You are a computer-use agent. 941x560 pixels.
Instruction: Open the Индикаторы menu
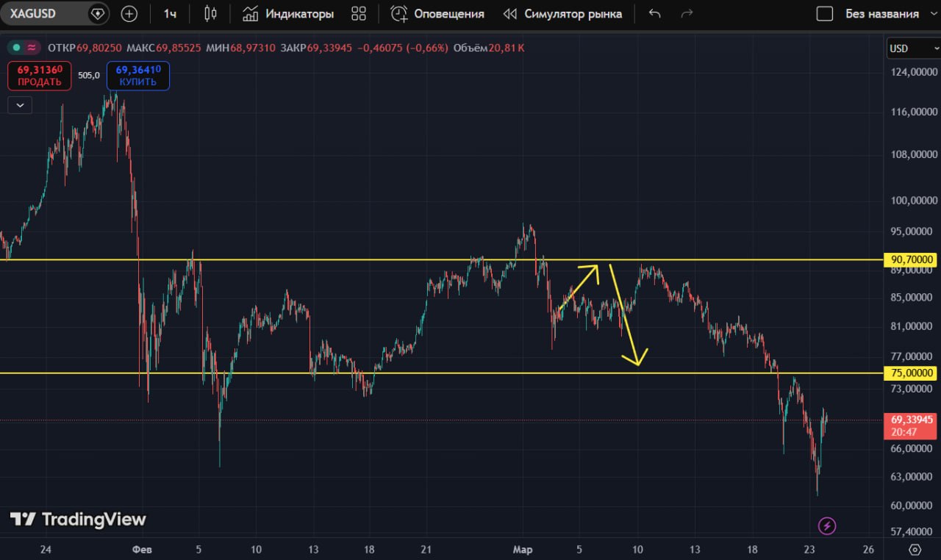point(288,14)
